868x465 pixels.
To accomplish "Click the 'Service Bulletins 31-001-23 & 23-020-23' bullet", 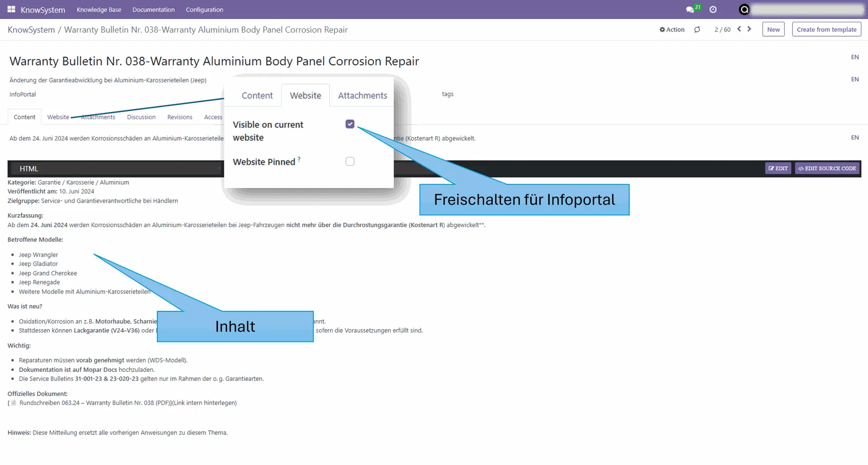I will [141, 379].
